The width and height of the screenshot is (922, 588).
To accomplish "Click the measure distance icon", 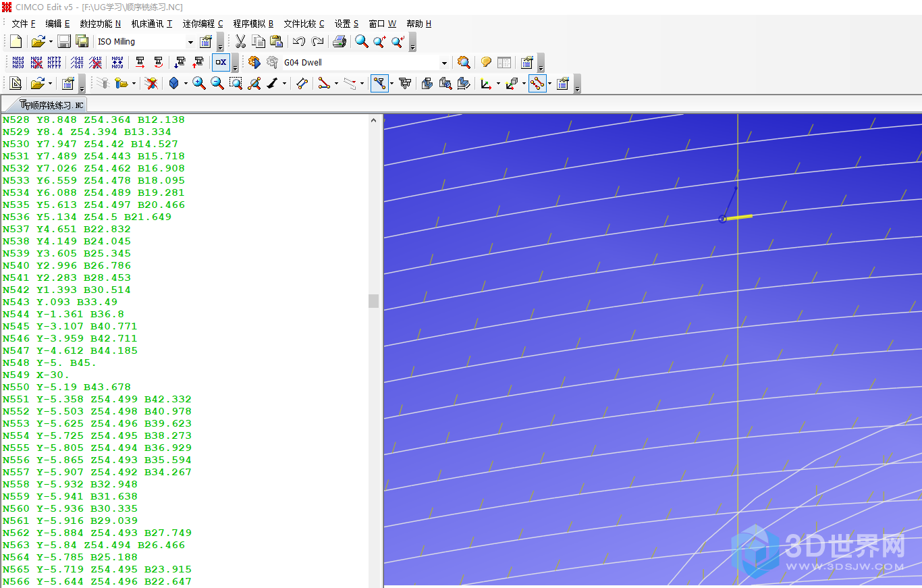I will pos(302,84).
